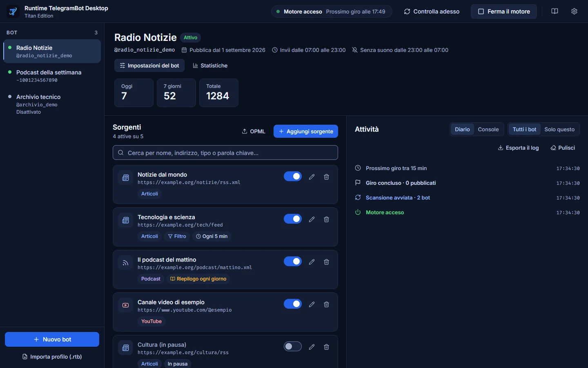Open settings via the gear icon

(x=574, y=11)
